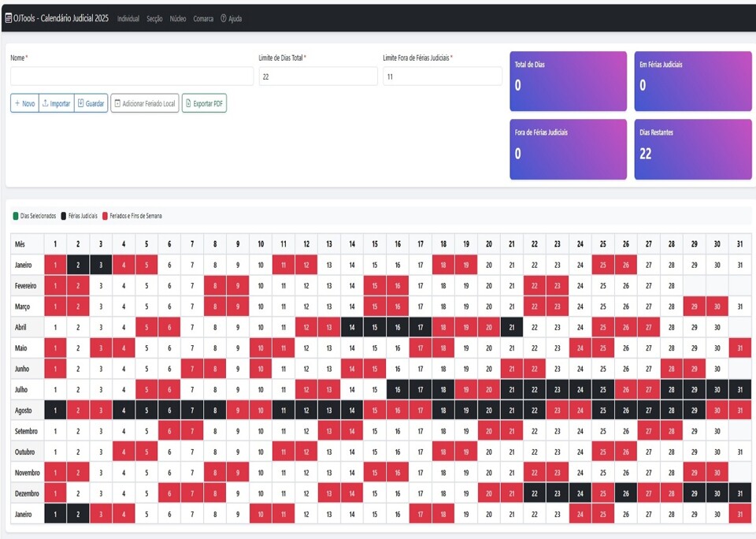Click the calendar icon in Adicionar Feriado Local

tap(117, 102)
